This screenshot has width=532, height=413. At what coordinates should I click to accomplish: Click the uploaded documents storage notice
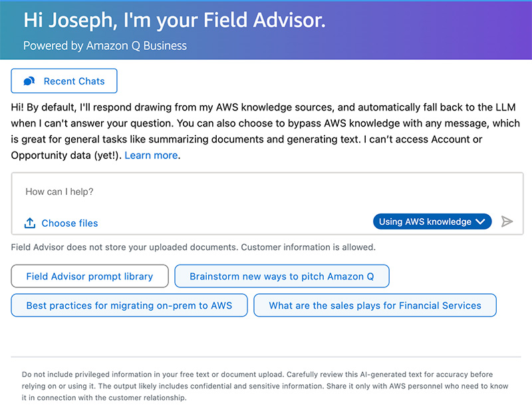(x=194, y=247)
